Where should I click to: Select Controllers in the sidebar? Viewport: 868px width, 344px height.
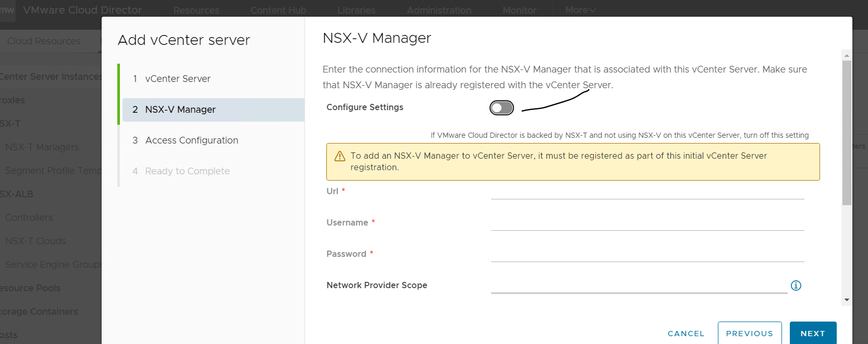click(29, 218)
